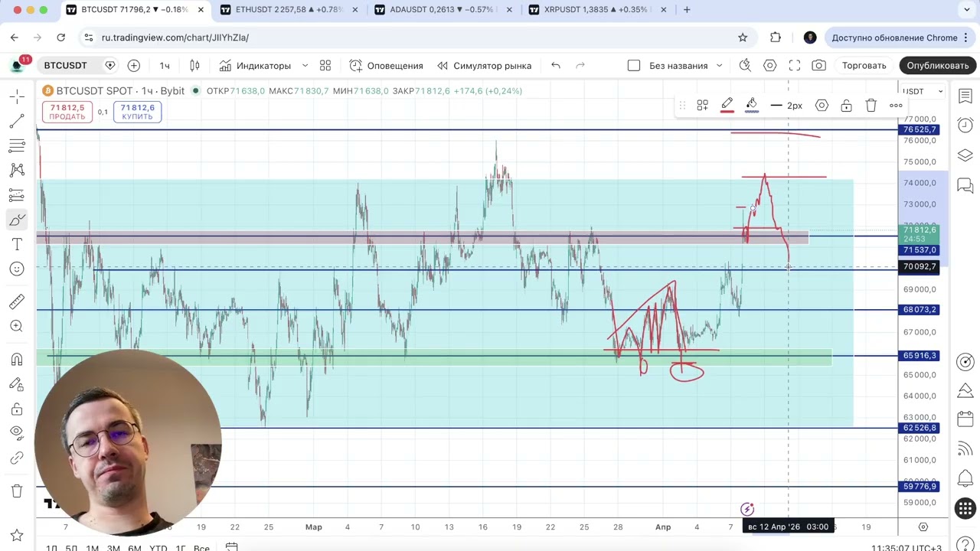Change the 1ч timeframe interval
This screenshot has width=980, height=551.
pyautogui.click(x=165, y=65)
